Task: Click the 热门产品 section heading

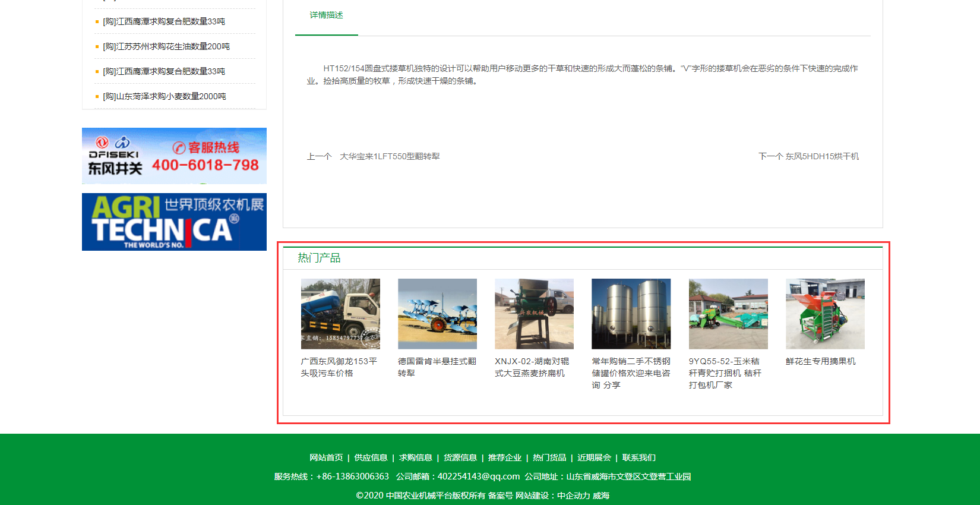Action: [x=319, y=258]
